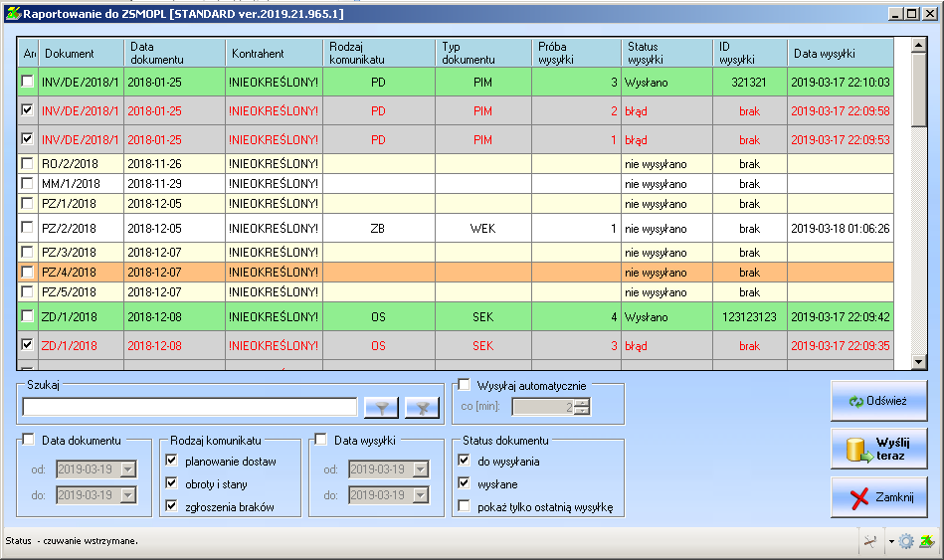The height and width of the screenshot is (560, 944).
Task: Click the co [min] interval field
Action: point(544,407)
